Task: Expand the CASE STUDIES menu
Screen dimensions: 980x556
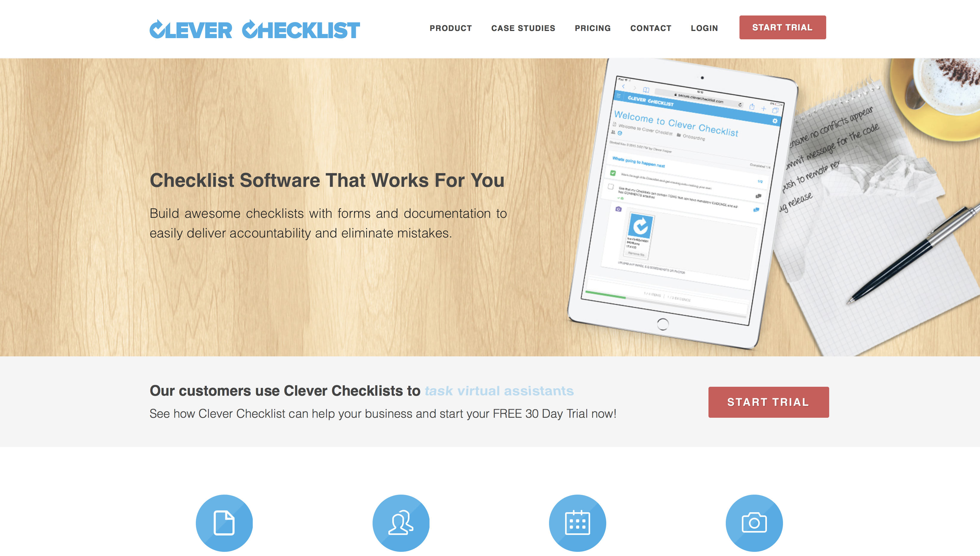Action: (523, 28)
